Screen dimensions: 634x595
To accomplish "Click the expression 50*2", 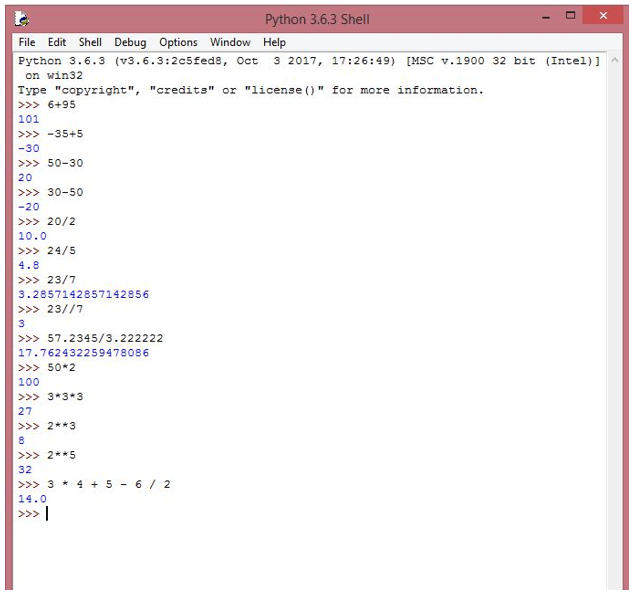I will pyautogui.click(x=61, y=367).
